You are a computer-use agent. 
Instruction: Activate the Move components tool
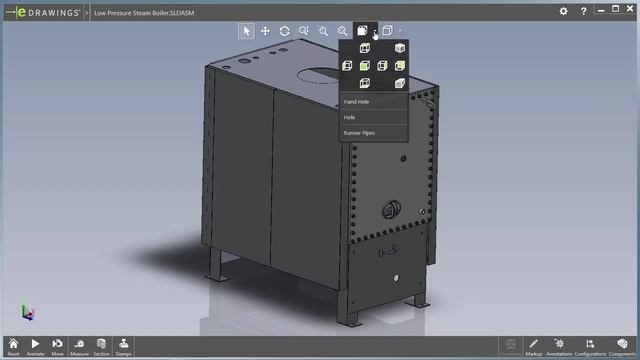click(x=58, y=347)
